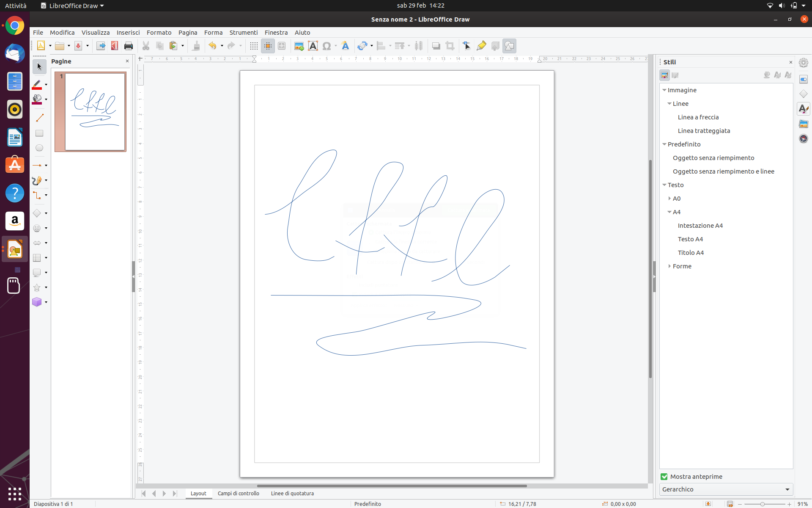Open the Gallery sidebar deck icon

coord(804,124)
